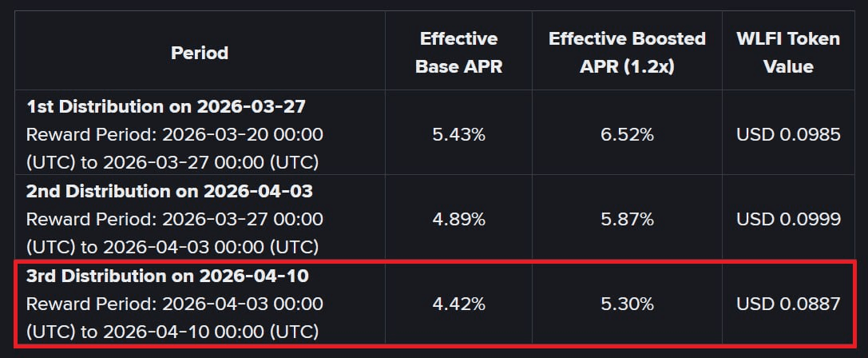Click the USD 0.0999 token value
The height and width of the screenshot is (358, 868).
pyautogui.click(x=787, y=219)
